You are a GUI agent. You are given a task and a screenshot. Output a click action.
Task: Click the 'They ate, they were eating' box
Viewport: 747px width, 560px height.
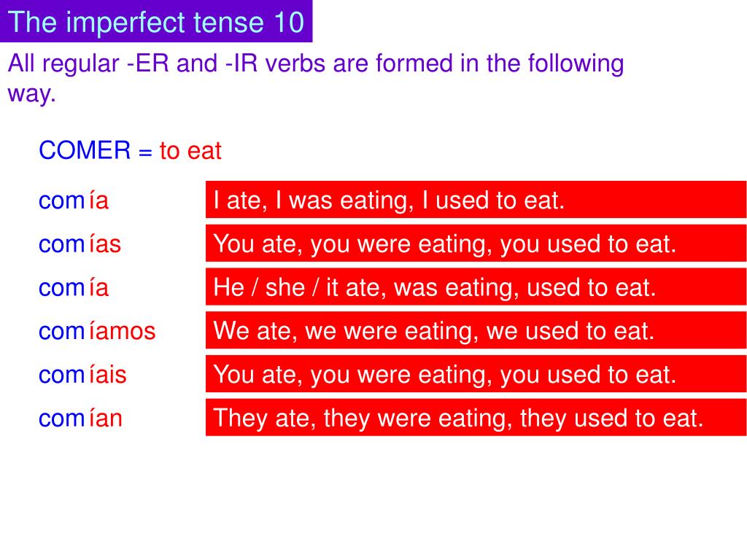476,418
